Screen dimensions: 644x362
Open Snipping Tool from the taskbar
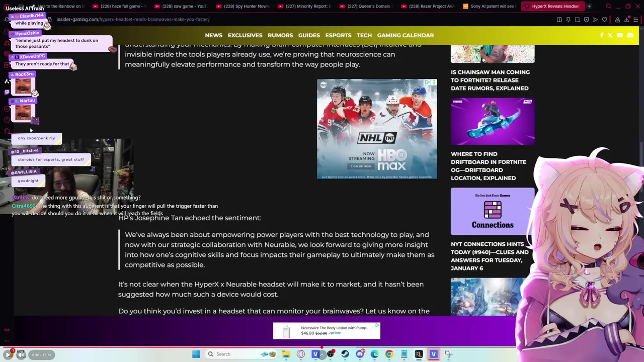pyautogui.click(x=448, y=354)
